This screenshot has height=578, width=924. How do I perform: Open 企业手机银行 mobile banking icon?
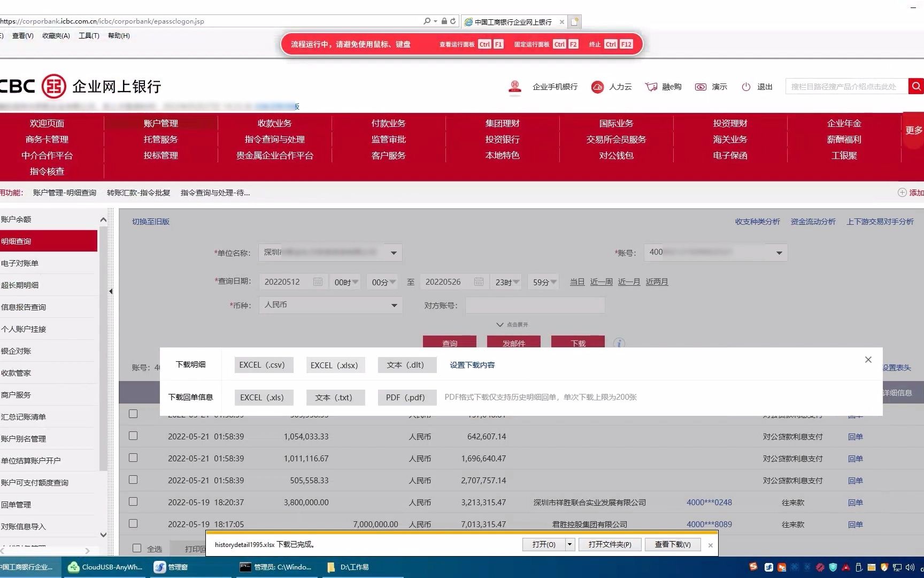515,87
